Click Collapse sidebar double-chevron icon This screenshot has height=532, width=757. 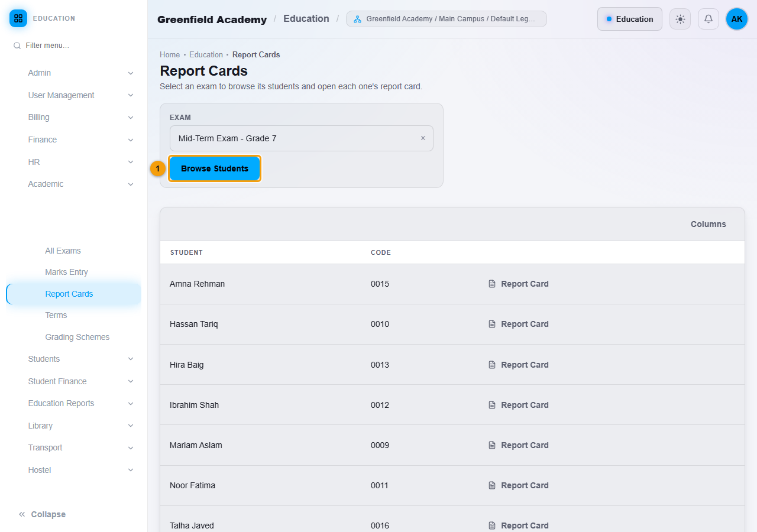pyautogui.click(x=22, y=514)
